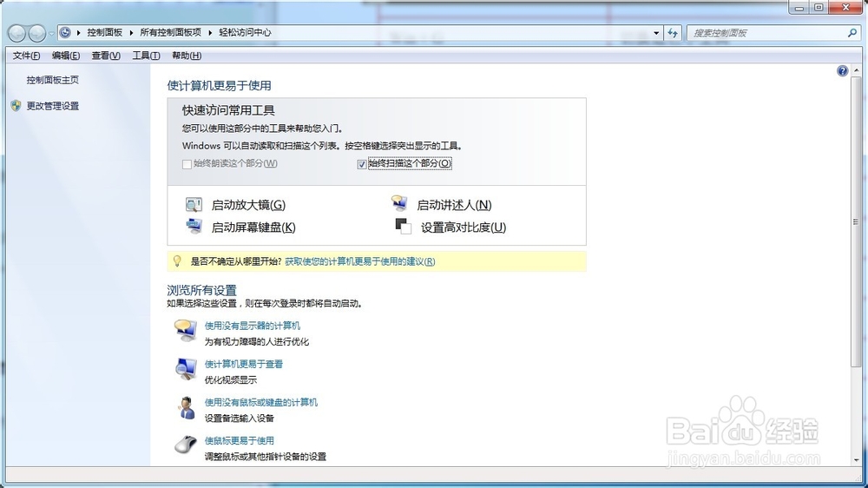Click 启动讲述人(N)

click(x=454, y=205)
